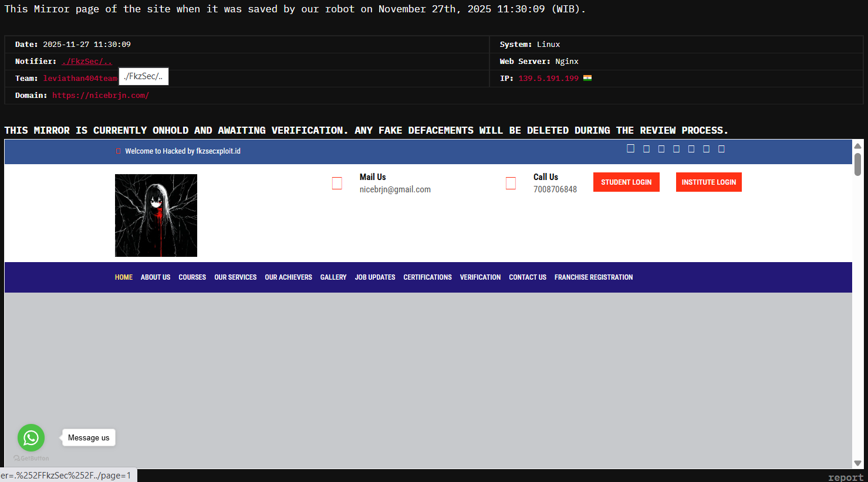Screen dimensions: 868x482
Task: Click the dark anime logo image
Action: [156, 215]
